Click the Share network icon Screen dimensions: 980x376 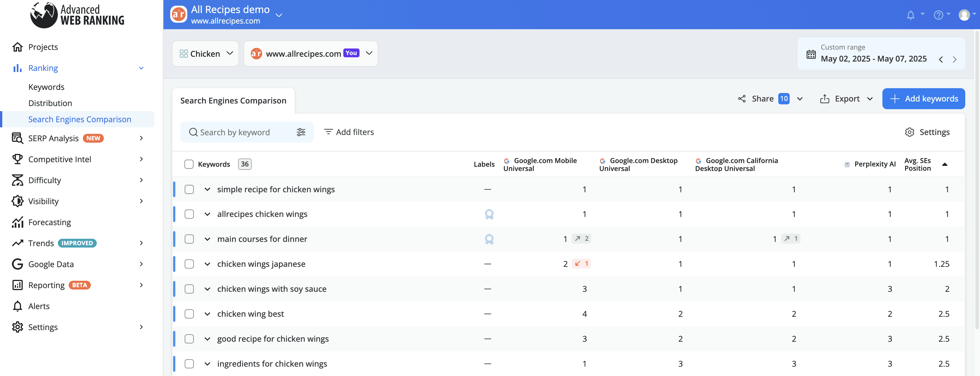pyautogui.click(x=741, y=99)
